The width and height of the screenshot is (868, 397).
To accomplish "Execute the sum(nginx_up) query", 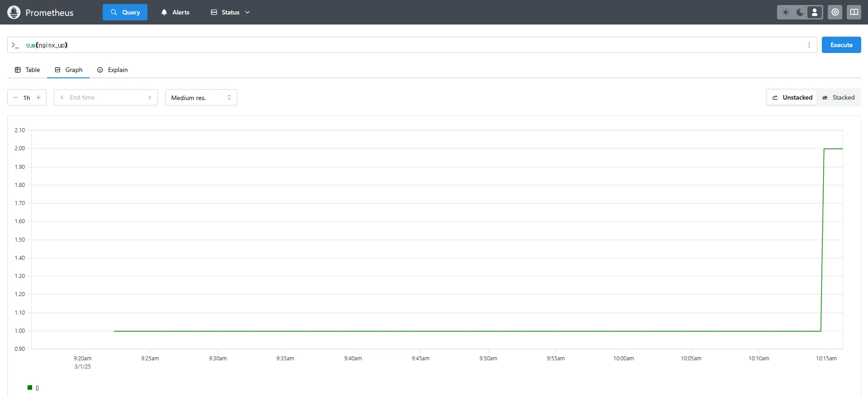I will tap(841, 45).
